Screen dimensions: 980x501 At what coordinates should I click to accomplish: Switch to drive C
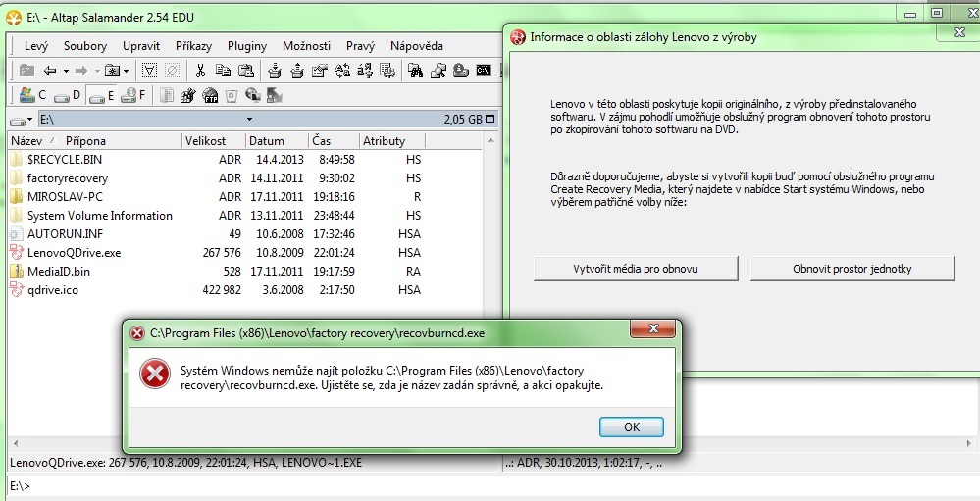tap(32, 95)
